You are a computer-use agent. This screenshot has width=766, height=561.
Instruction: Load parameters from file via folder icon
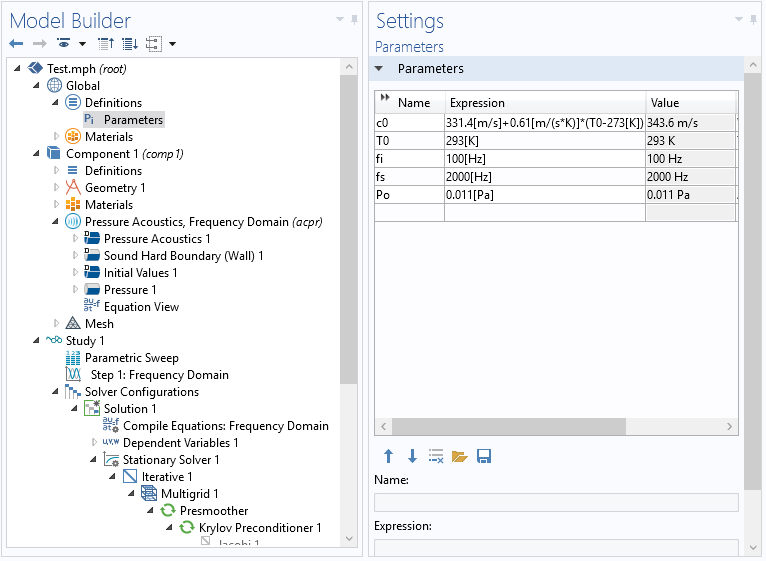coord(460,456)
